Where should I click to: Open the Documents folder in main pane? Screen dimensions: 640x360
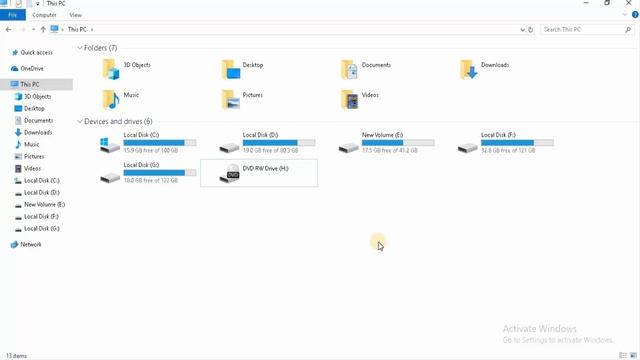349,69
